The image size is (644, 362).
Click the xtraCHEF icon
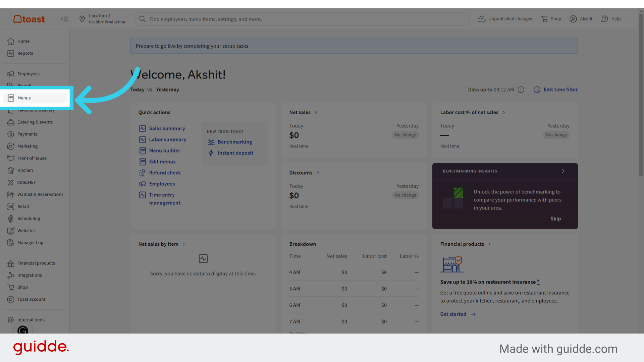coord(11,182)
